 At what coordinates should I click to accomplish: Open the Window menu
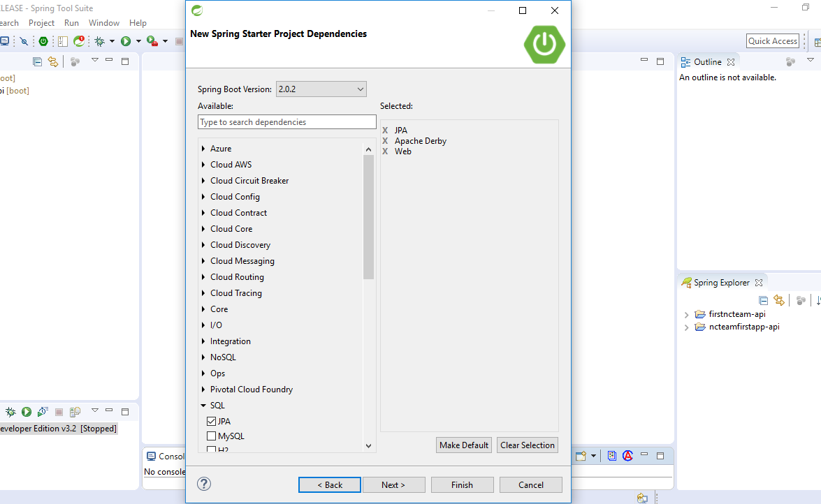coord(104,22)
